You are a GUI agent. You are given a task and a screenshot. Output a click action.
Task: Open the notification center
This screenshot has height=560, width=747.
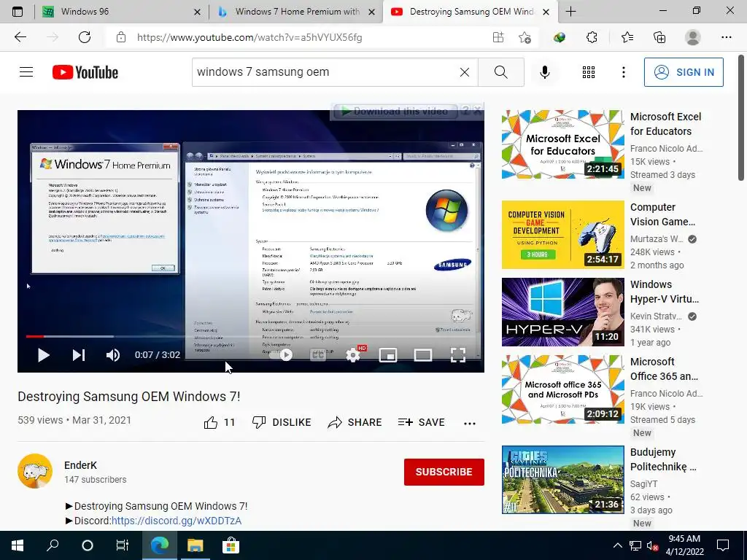[x=723, y=545]
